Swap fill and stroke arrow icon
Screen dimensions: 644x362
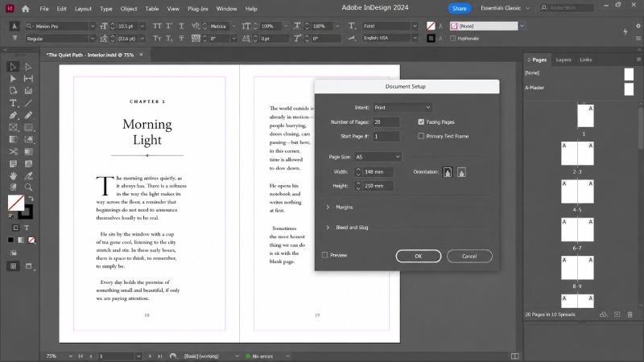[31, 199]
